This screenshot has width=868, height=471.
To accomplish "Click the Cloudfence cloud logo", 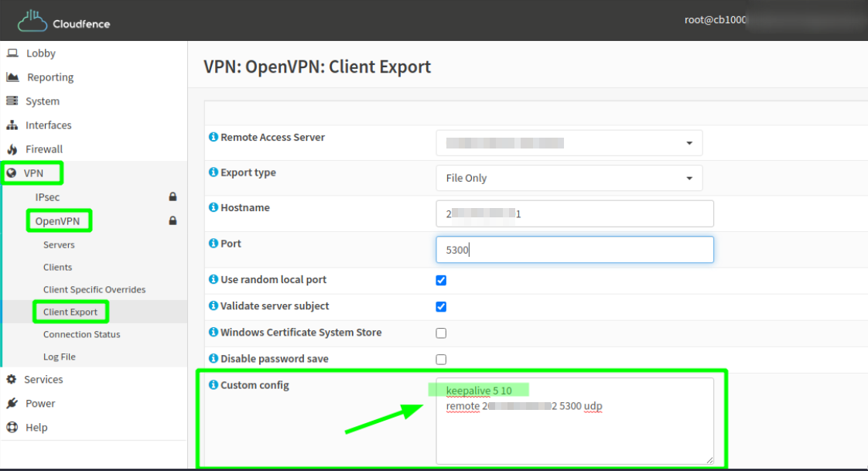I will [32, 21].
